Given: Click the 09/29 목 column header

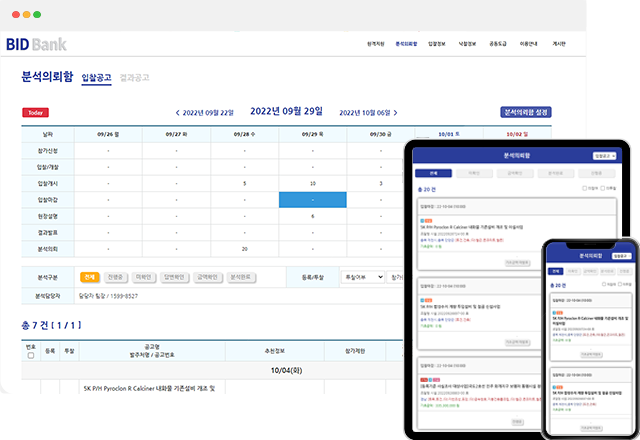Looking at the screenshot, I should [313, 134].
